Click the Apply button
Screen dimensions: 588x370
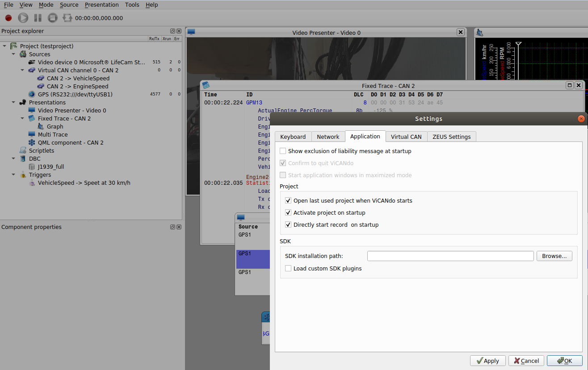[x=487, y=361]
